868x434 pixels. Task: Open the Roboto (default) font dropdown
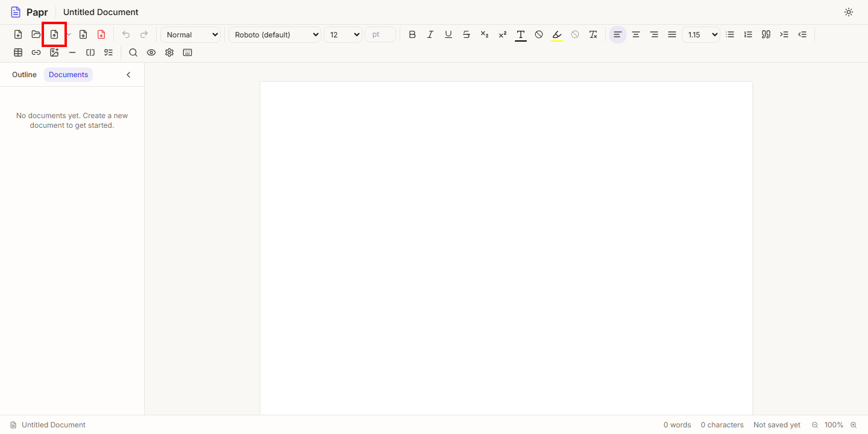click(x=275, y=35)
